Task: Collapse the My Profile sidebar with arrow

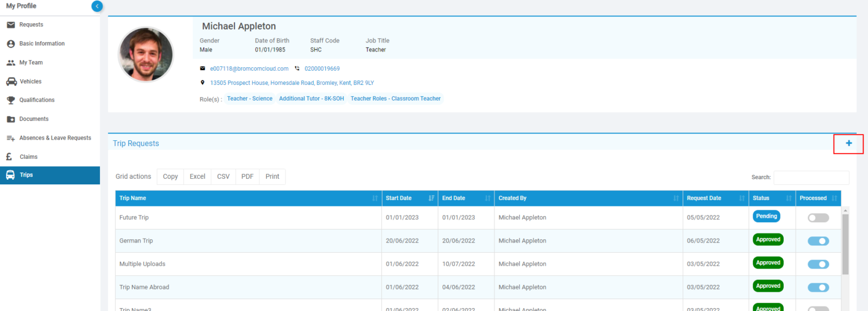Action: [97, 6]
